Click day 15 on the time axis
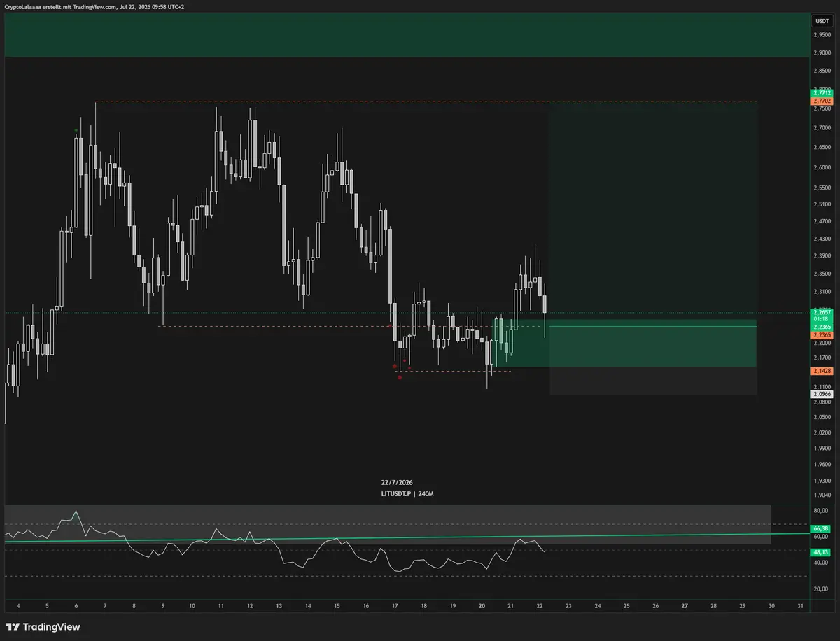This screenshot has height=641, width=840. pyautogui.click(x=336, y=606)
